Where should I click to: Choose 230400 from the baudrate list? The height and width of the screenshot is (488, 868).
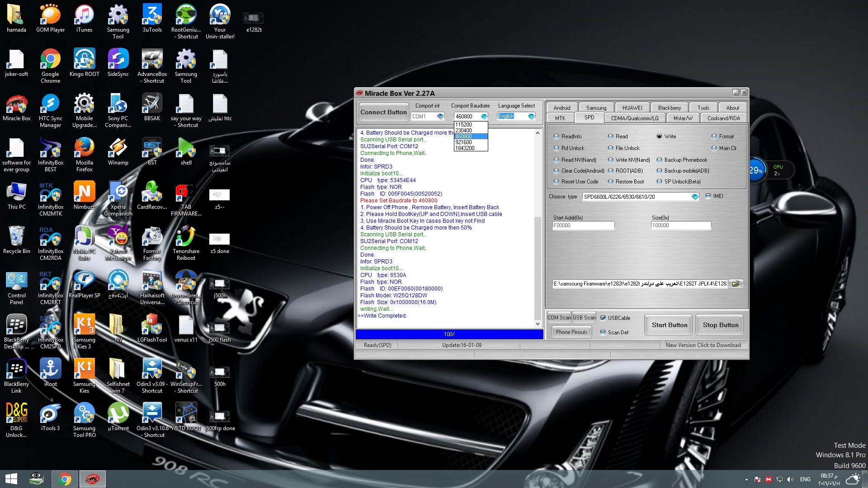[x=471, y=131]
